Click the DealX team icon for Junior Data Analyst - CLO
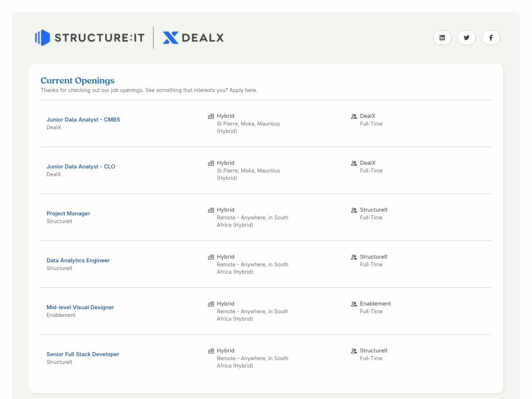Image resolution: width=532 pixels, height=399 pixels. 354,163
